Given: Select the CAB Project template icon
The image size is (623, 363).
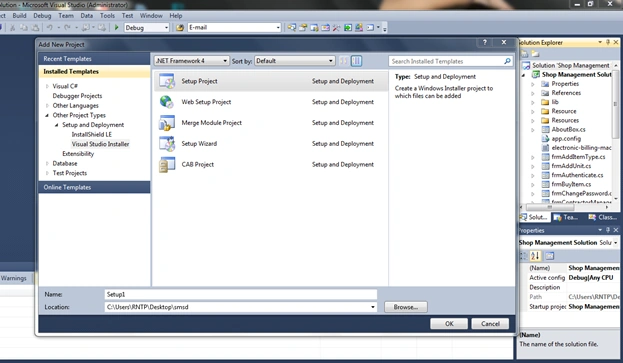Looking at the screenshot, I should 167,164.
